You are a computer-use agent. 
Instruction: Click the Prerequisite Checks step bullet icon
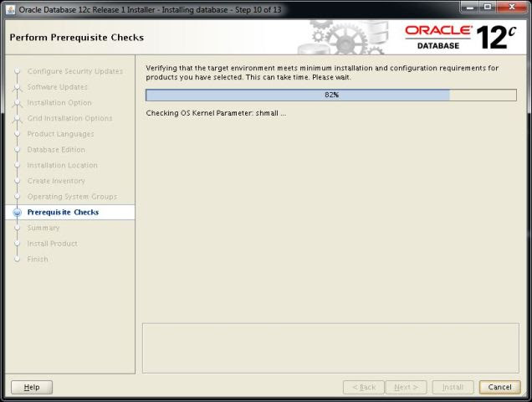pos(18,213)
